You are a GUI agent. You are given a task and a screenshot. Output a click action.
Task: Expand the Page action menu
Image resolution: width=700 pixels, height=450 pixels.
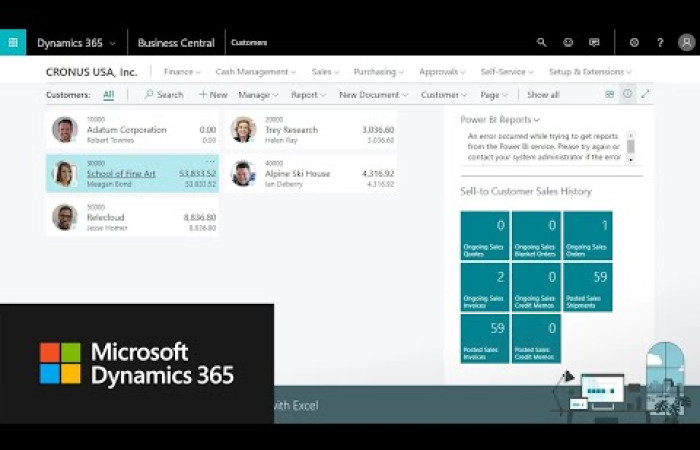tap(494, 95)
